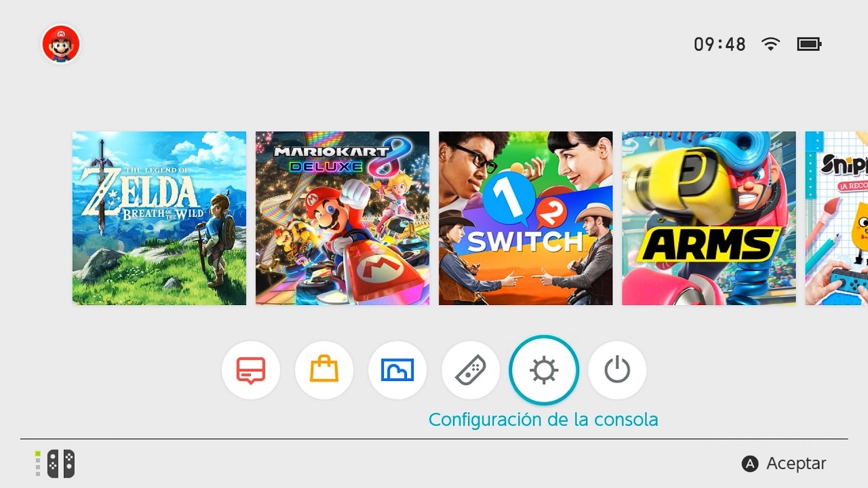This screenshot has width=868, height=488.
Task: Click the A button icon beside Aceptar
Action: [750, 464]
